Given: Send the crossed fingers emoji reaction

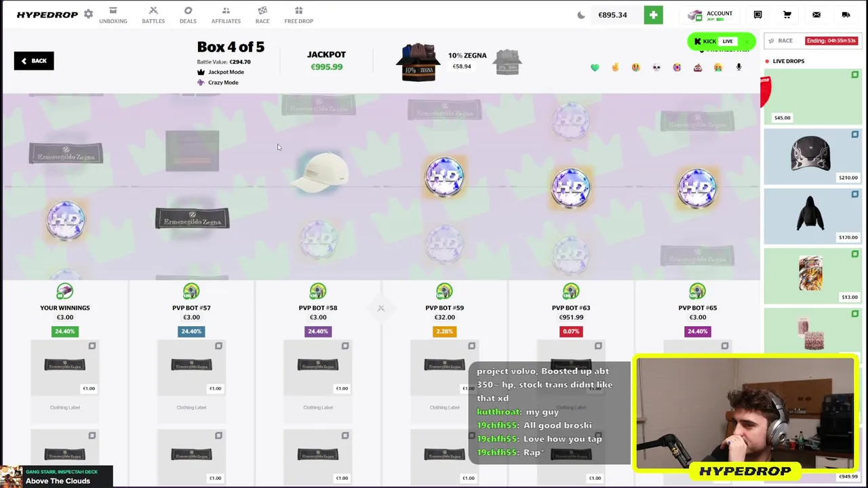Looking at the screenshot, I should point(615,67).
